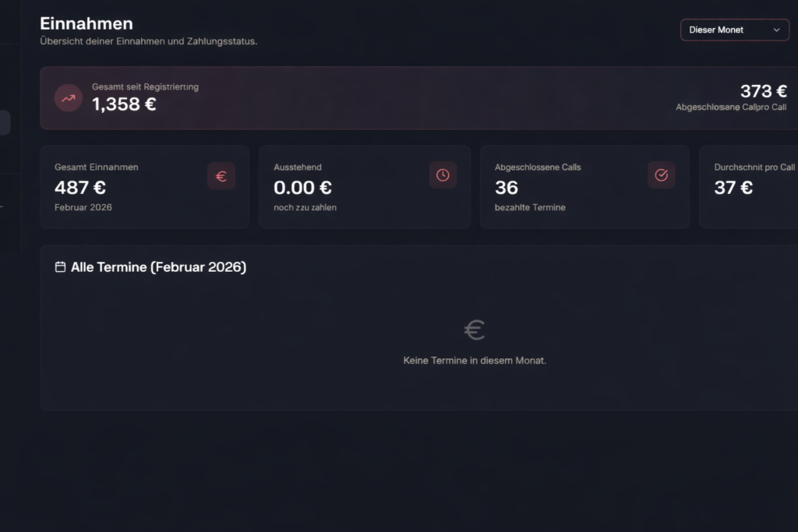798x532 pixels.
Task: Select the 0.00 € Ausstehend amount
Action: coord(303,188)
